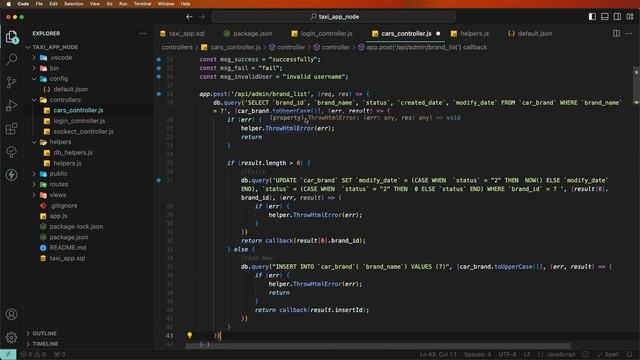Open editor More Actions ellipsis
The height and width of the screenshot is (360, 640).
629,33
